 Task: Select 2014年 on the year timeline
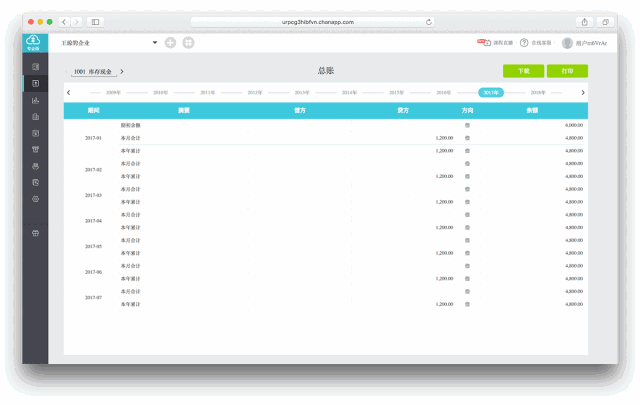pos(349,92)
